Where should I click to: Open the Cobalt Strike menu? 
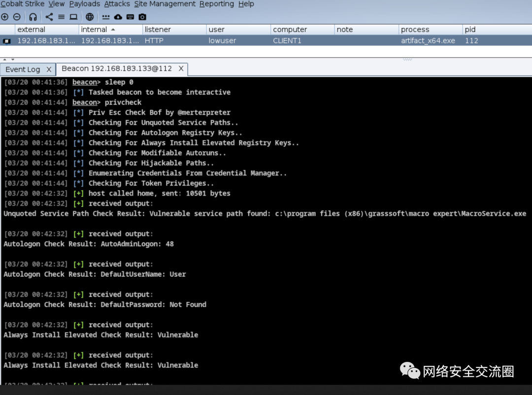[x=22, y=4]
